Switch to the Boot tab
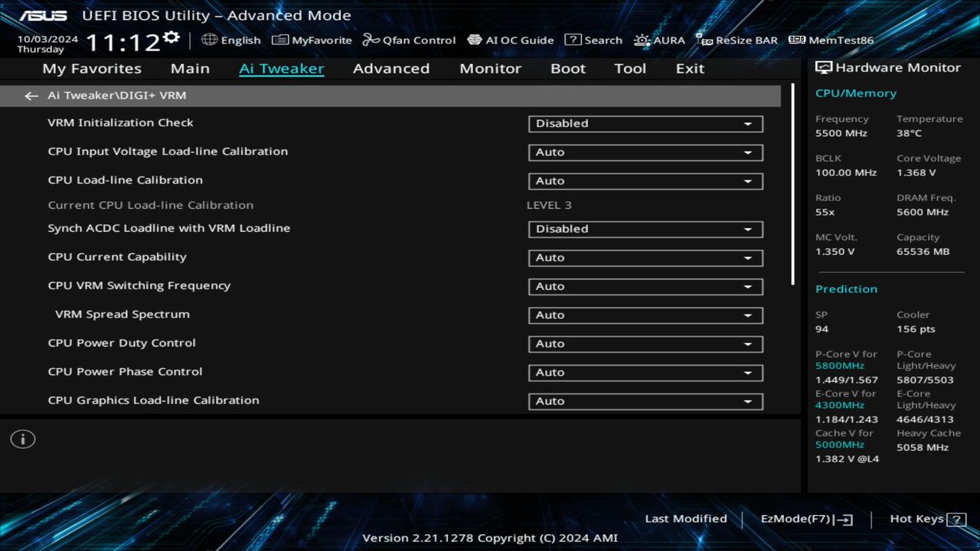The image size is (980, 551). 567,68
